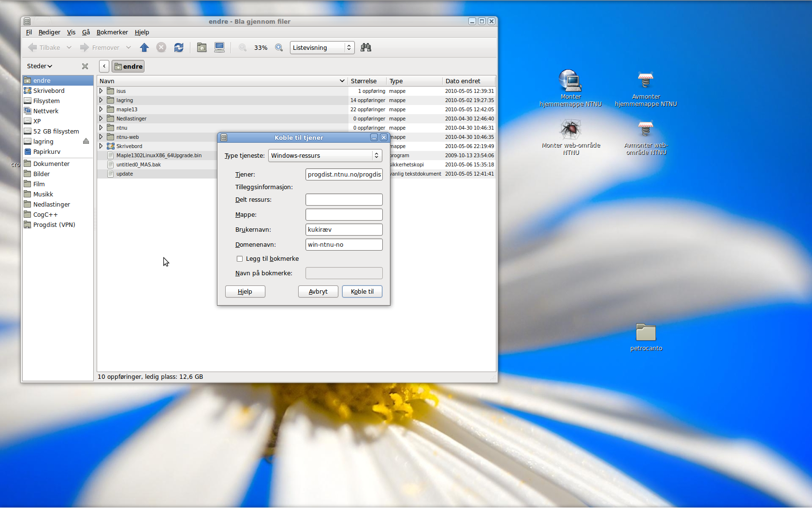
Task: Open the Bokmerker menu
Action: coord(112,32)
